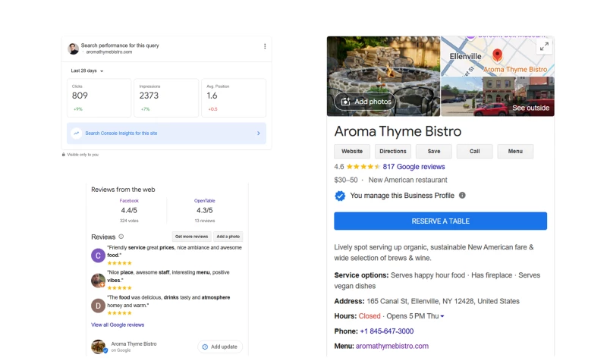The image size is (607, 364).
Task: Open 817 Google reviews link
Action: tap(414, 167)
